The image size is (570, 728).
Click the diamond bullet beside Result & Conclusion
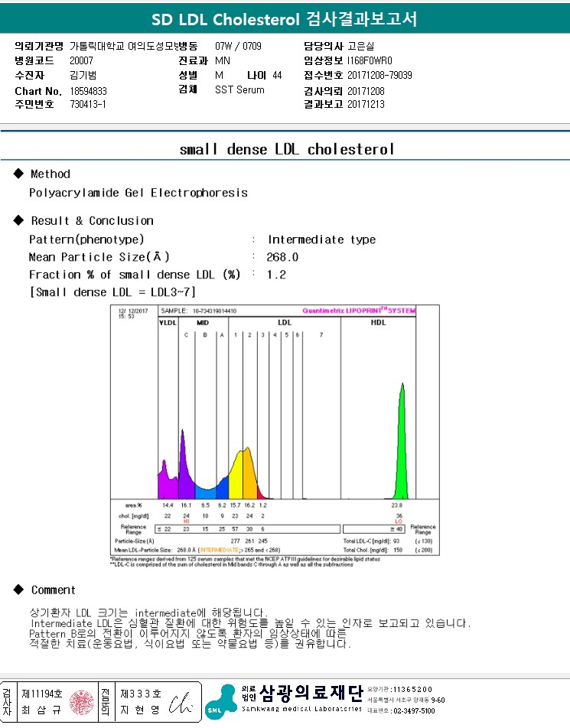tap(19, 220)
